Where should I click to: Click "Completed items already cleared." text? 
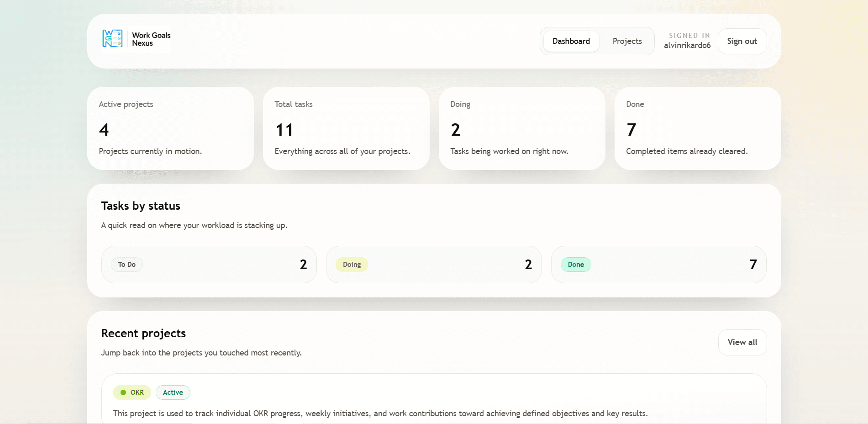(687, 151)
